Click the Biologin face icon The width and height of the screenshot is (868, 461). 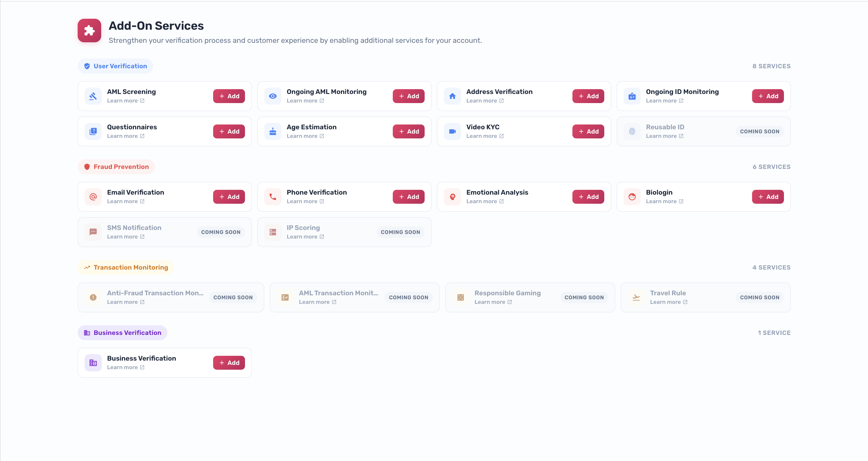pos(632,197)
